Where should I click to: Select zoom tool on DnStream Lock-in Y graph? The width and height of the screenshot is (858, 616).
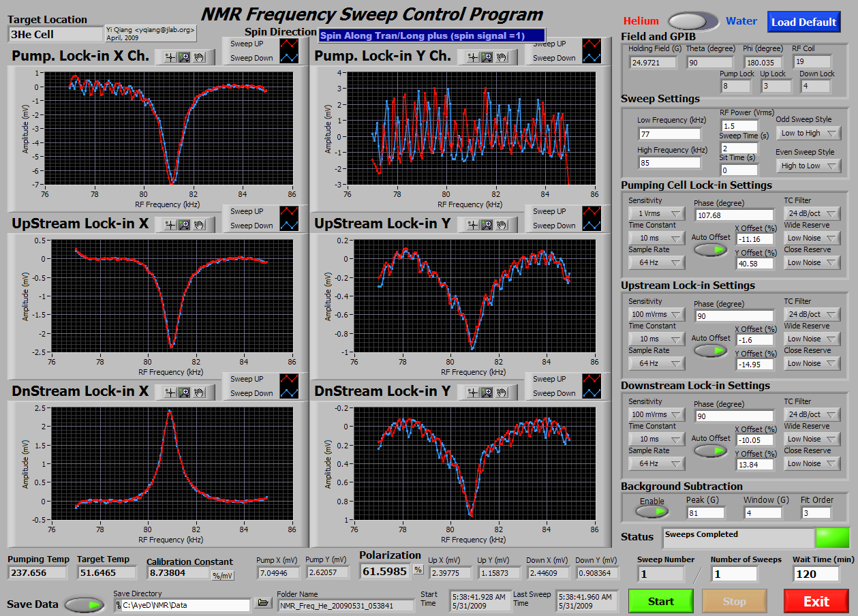point(487,392)
